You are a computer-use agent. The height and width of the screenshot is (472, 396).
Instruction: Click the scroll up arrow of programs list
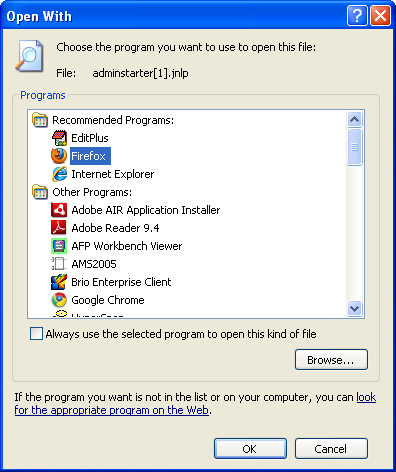pyautogui.click(x=354, y=119)
